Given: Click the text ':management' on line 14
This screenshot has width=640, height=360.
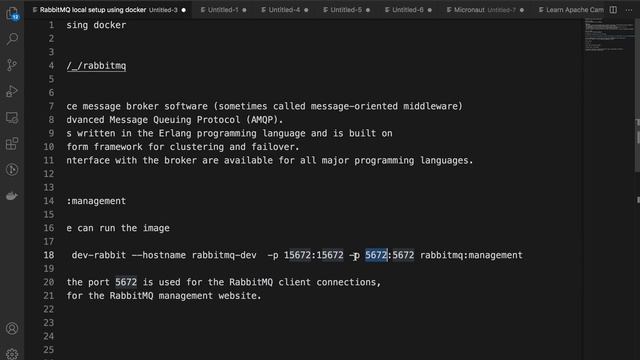Looking at the screenshot, I should click(96, 201).
